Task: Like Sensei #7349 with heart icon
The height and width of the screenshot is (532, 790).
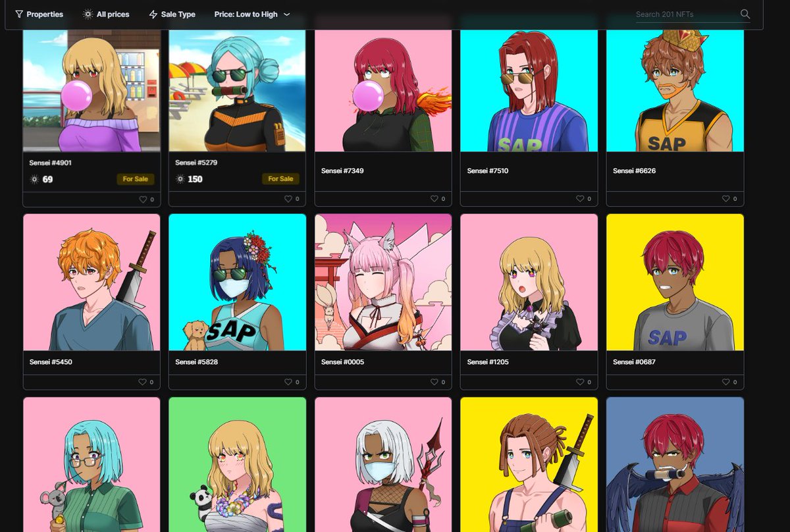Action: [434, 199]
